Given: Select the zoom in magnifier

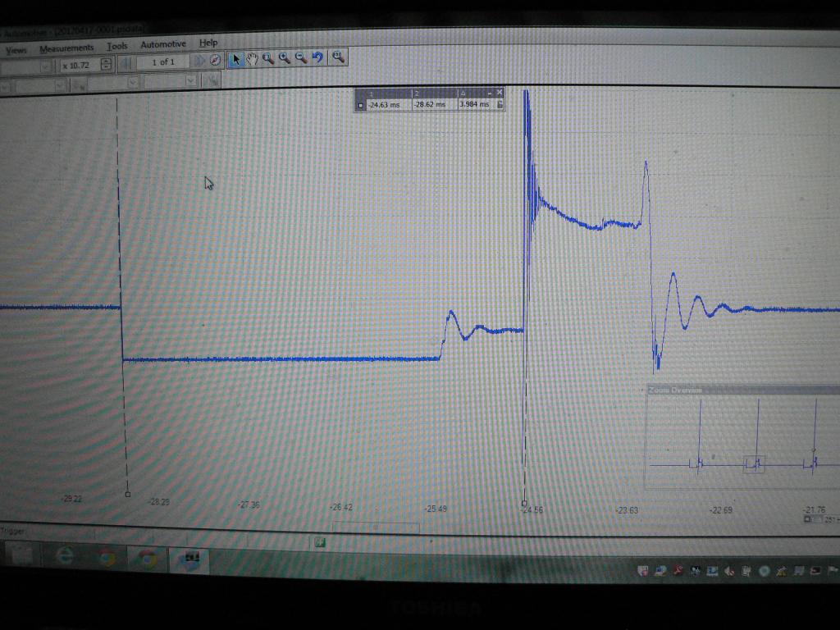Looking at the screenshot, I should 285,58.
